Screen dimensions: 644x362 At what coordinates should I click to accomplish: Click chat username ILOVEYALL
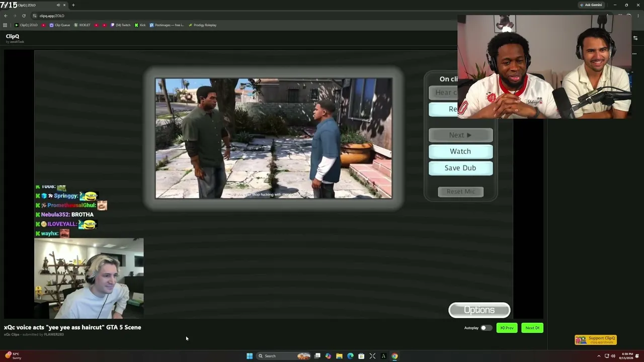pyautogui.click(x=62, y=224)
